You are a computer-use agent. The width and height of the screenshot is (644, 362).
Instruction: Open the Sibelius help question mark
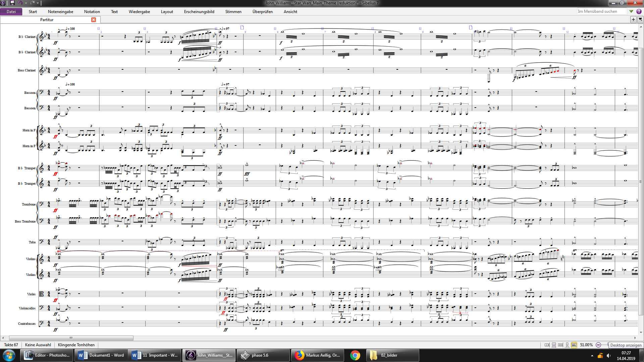(639, 11)
